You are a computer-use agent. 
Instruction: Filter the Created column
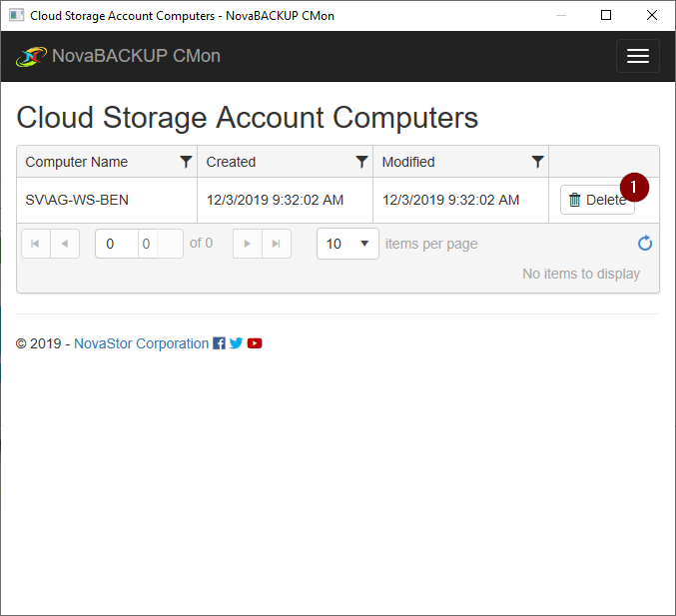361,162
